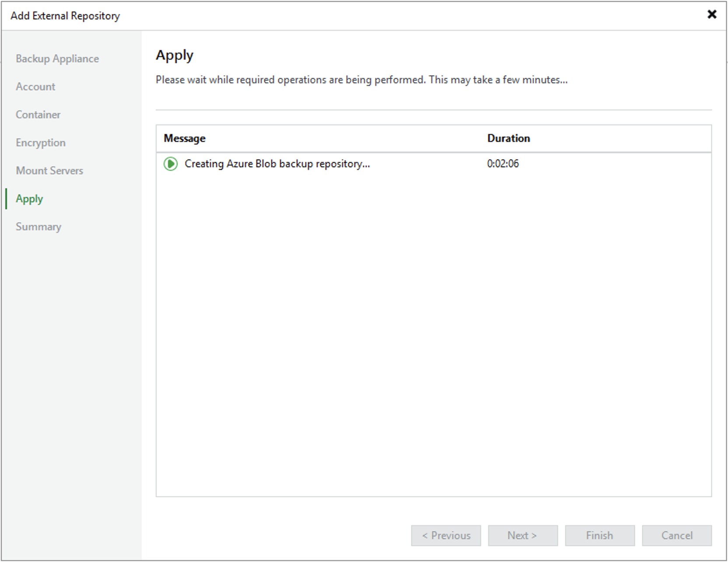
Task: Close the Add External Repository dialog
Action: click(x=712, y=14)
